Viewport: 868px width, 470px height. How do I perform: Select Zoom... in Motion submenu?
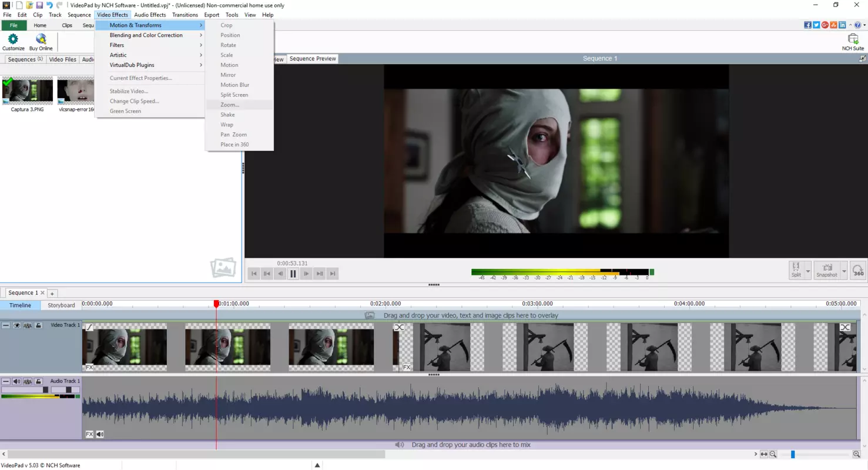(x=239, y=105)
